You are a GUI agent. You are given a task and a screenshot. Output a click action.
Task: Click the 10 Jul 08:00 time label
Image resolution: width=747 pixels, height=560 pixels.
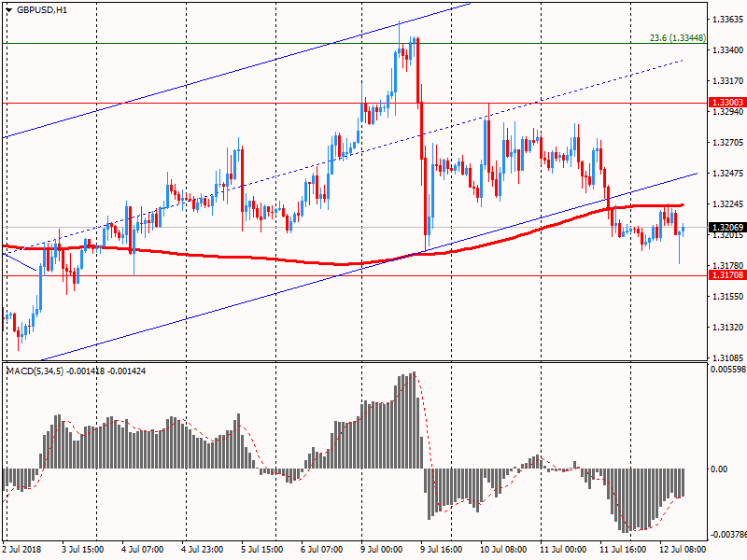tap(503, 549)
